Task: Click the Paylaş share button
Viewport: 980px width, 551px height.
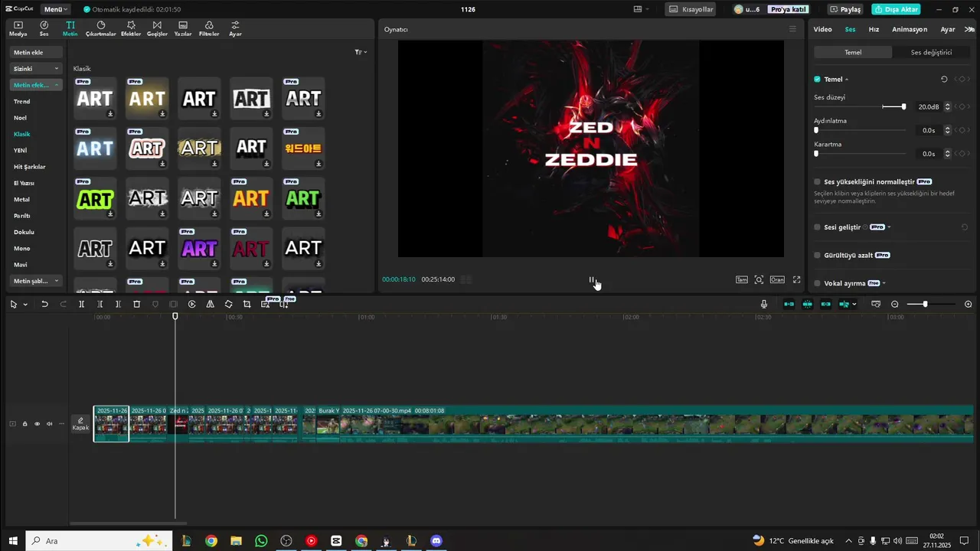Action: point(846,9)
